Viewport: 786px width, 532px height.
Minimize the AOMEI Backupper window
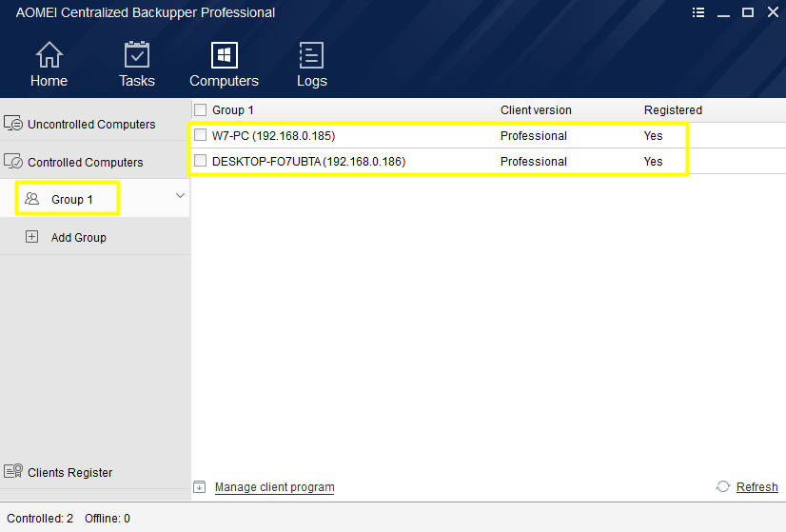[723, 15]
